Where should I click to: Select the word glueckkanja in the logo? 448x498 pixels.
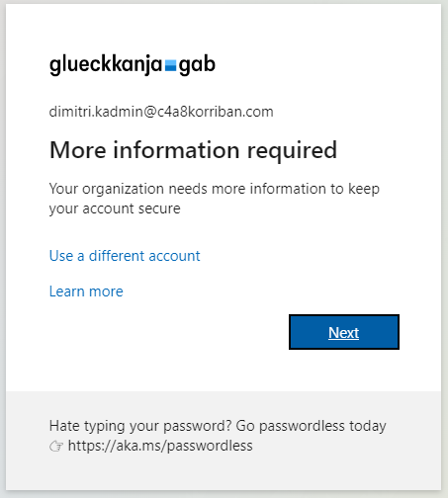point(106,65)
